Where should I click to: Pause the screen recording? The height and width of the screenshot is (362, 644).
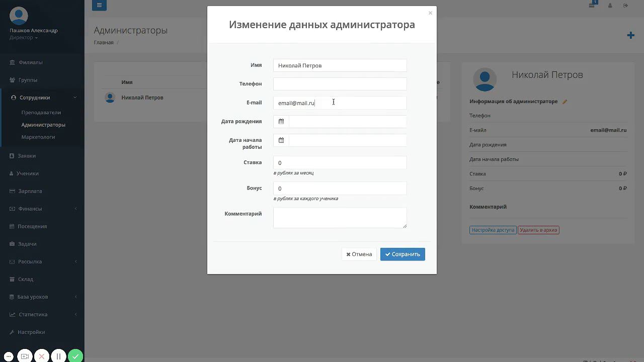click(58, 356)
